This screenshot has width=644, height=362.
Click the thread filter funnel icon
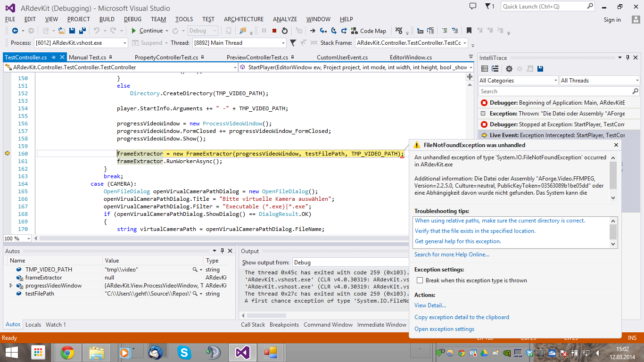click(x=293, y=43)
